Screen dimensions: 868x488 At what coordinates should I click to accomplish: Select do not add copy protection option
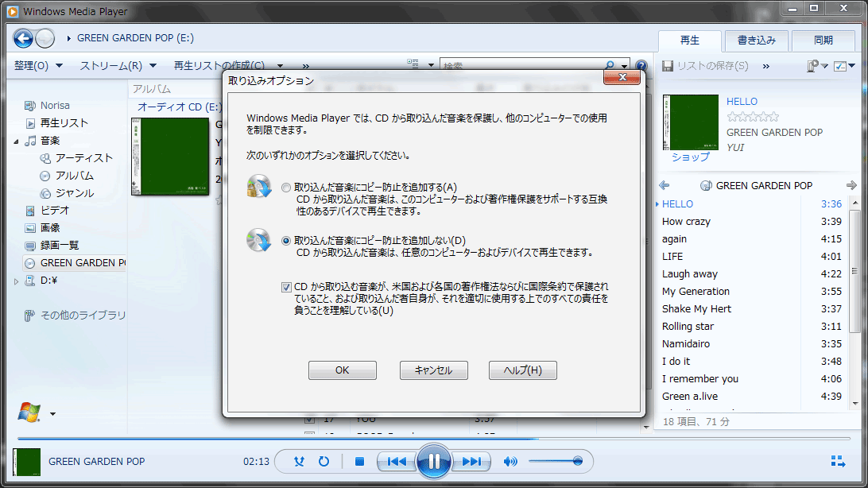(x=285, y=241)
